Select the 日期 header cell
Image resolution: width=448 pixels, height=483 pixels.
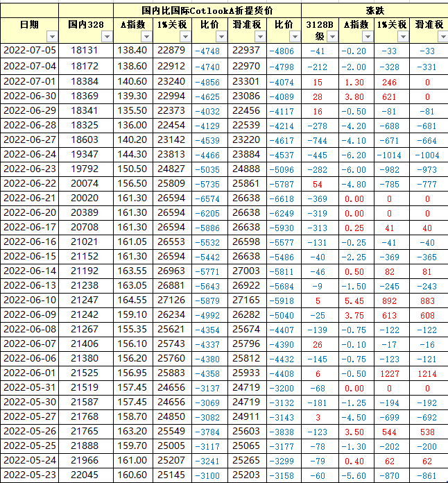point(29,31)
